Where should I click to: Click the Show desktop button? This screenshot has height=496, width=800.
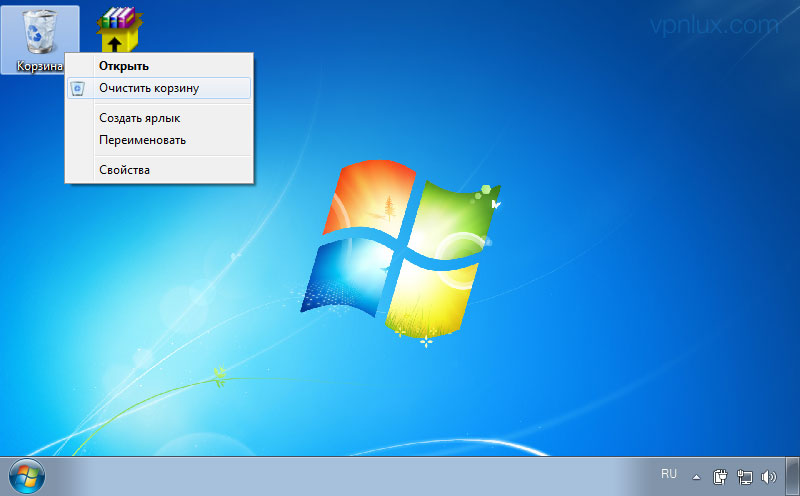(793, 477)
